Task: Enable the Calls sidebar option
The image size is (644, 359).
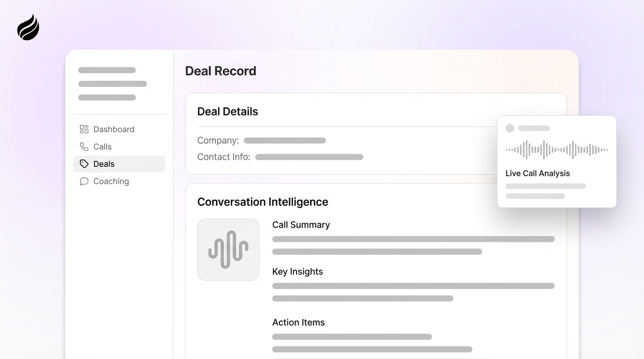Action: (x=102, y=146)
